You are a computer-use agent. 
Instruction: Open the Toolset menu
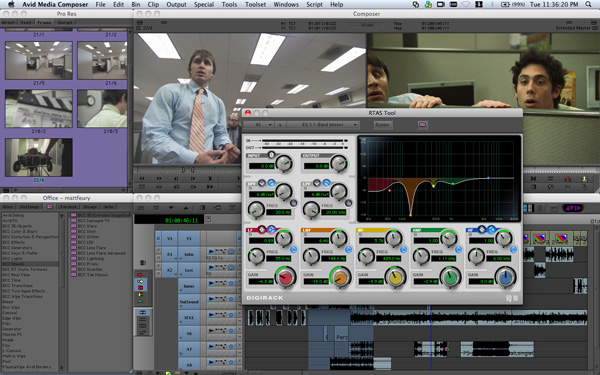coord(255,5)
